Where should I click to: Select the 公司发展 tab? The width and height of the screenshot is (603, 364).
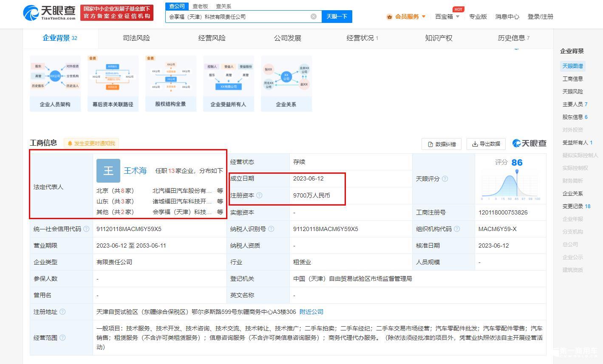click(x=287, y=38)
